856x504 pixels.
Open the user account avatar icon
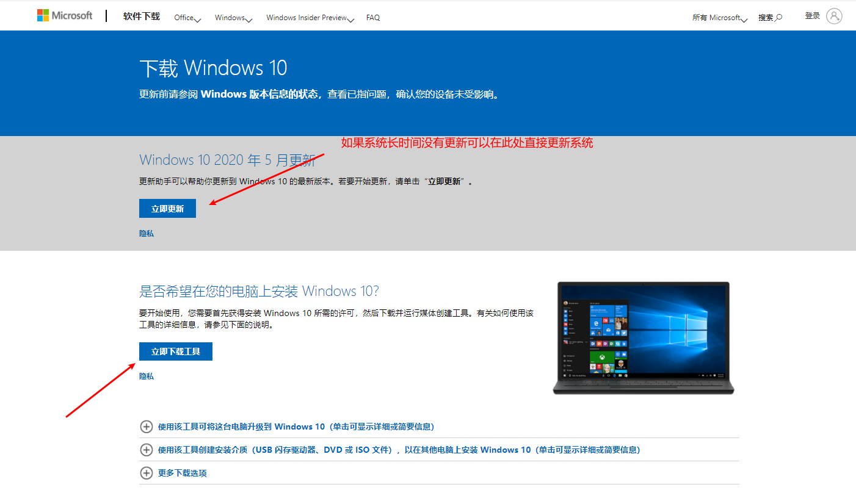[x=834, y=16]
